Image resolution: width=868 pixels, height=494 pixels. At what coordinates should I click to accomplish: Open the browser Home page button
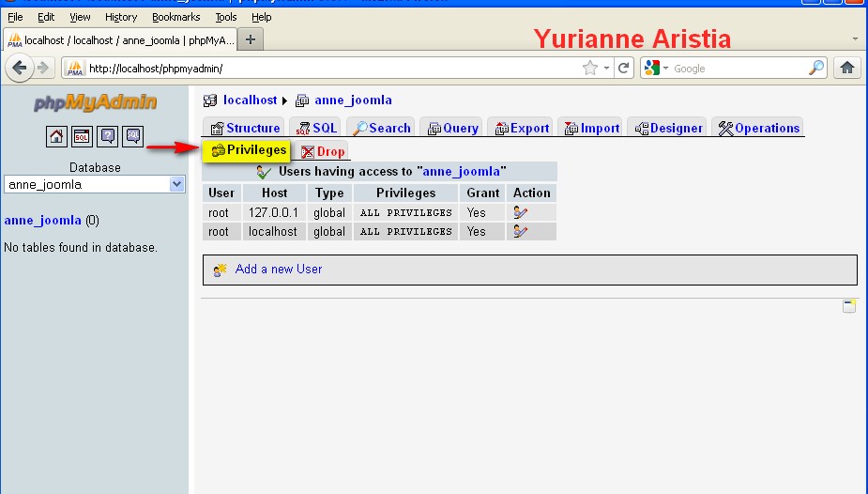coord(847,69)
